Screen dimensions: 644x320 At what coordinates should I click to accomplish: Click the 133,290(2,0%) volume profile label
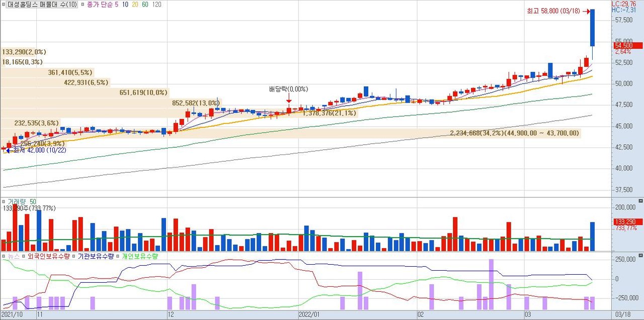pyautogui.click(x=24, y=52)
